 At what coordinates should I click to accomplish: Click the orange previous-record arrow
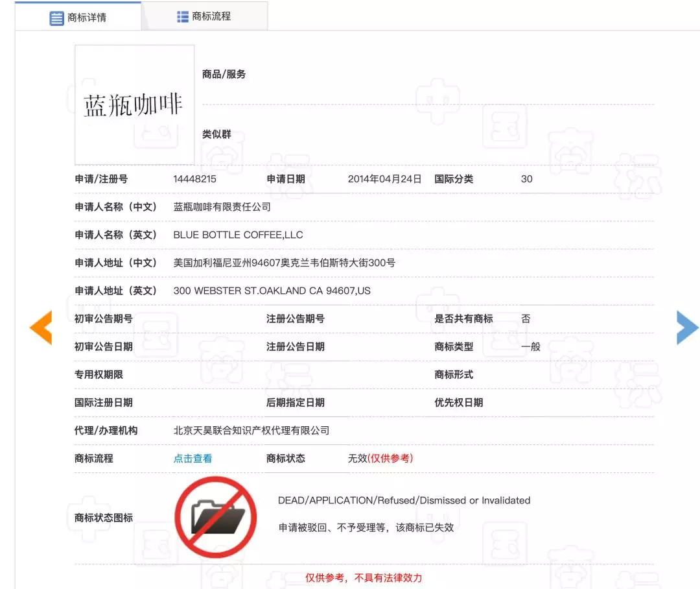[x=41, y=328]
